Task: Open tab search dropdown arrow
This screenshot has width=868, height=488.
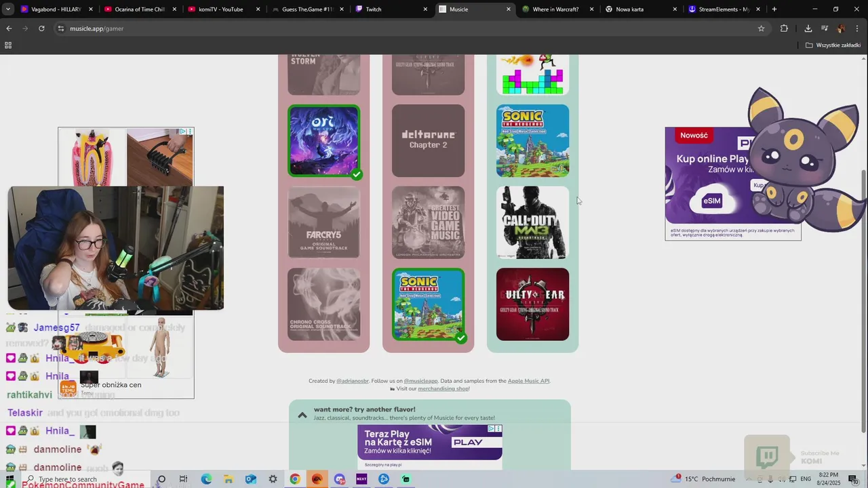Action: click(8, 9)
